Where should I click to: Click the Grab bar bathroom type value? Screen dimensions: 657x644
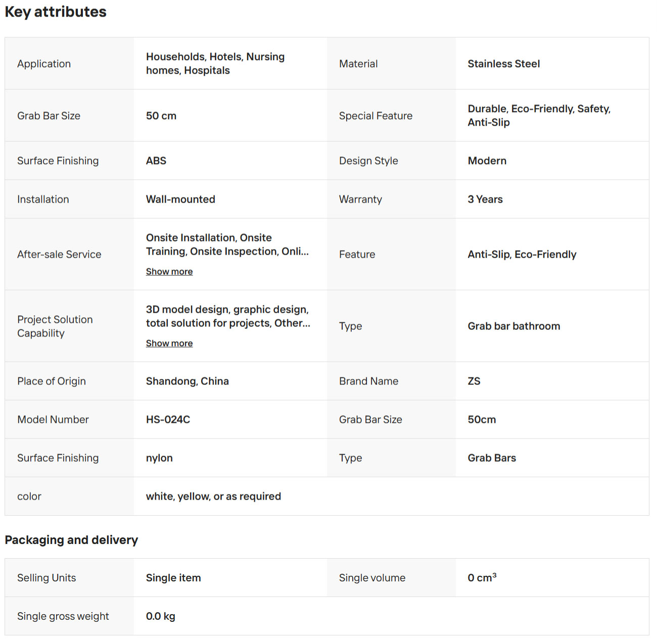point(514,326)
